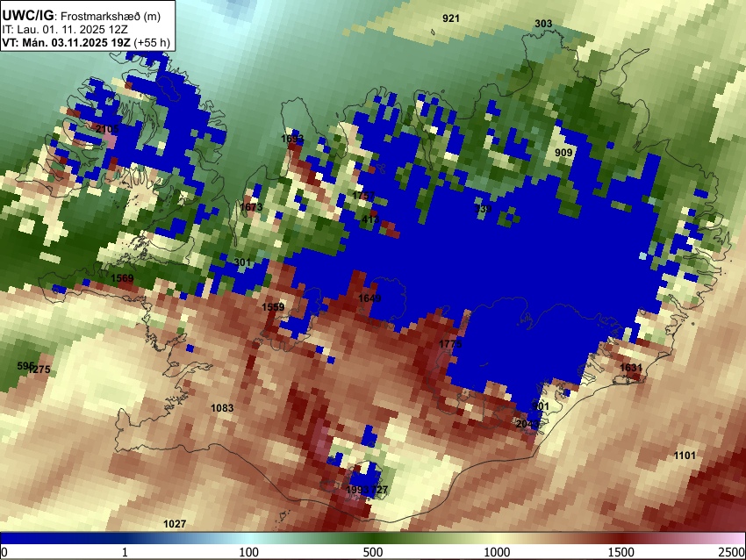Click the 2500 label on color scale
This screenshot has width=746, height=560.
point(733,552)
